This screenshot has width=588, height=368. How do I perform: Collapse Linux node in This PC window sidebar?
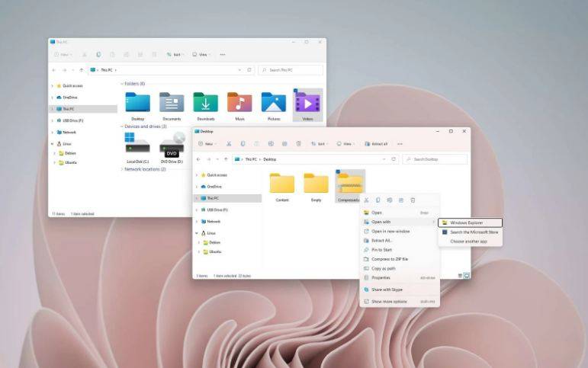52,144
